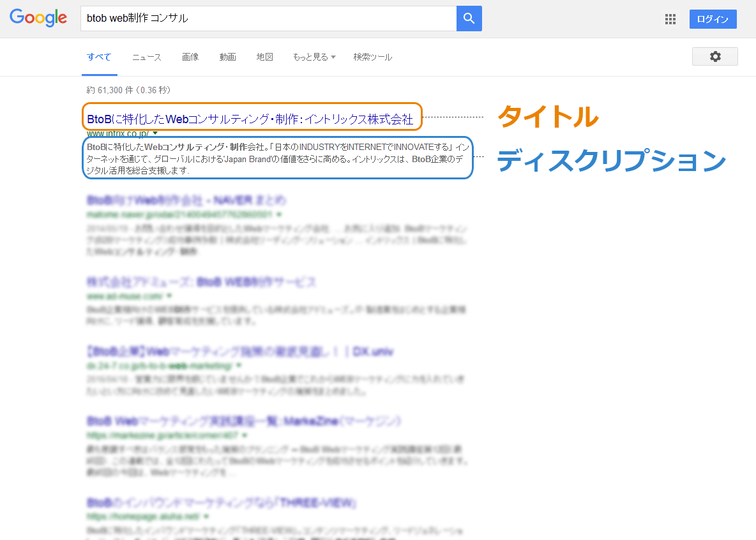This screenshot has height=540, width=756.
Task: Click the description snippet starting BtoBに特化したWebコンサルティング
Action: (278, 159)
